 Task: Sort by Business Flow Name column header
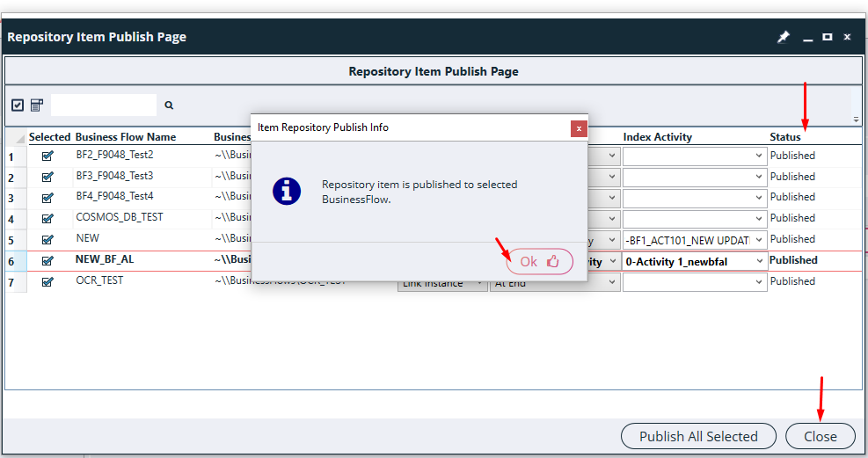[126, 137]
